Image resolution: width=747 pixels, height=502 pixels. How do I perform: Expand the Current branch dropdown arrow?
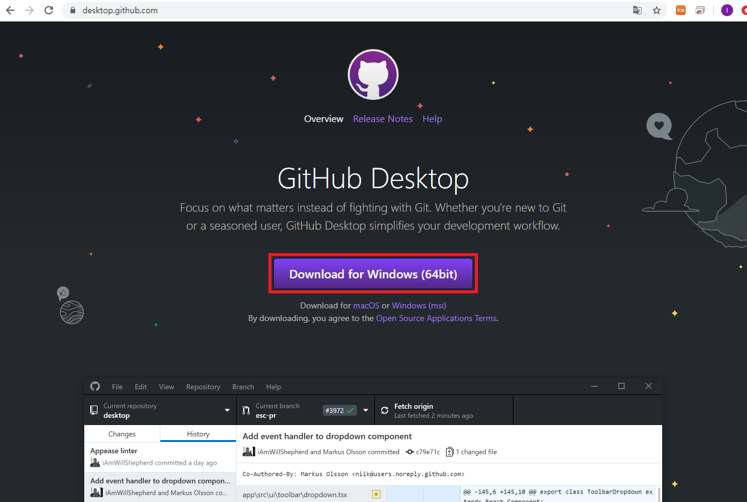pyautogui.click(x=365, y=410)
